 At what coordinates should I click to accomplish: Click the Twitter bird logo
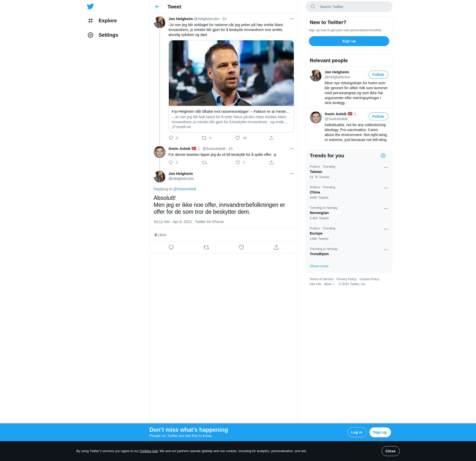(90, 6)
